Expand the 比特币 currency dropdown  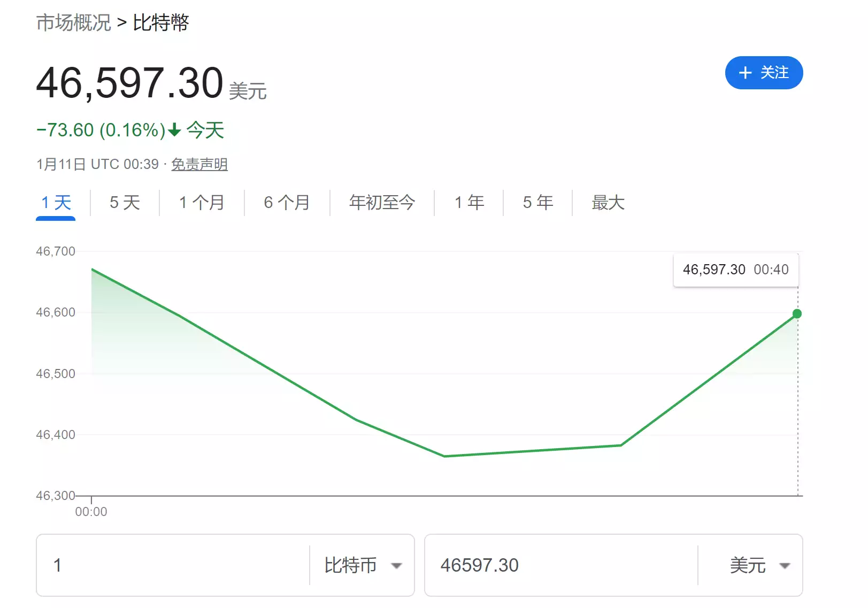point(362,565)
